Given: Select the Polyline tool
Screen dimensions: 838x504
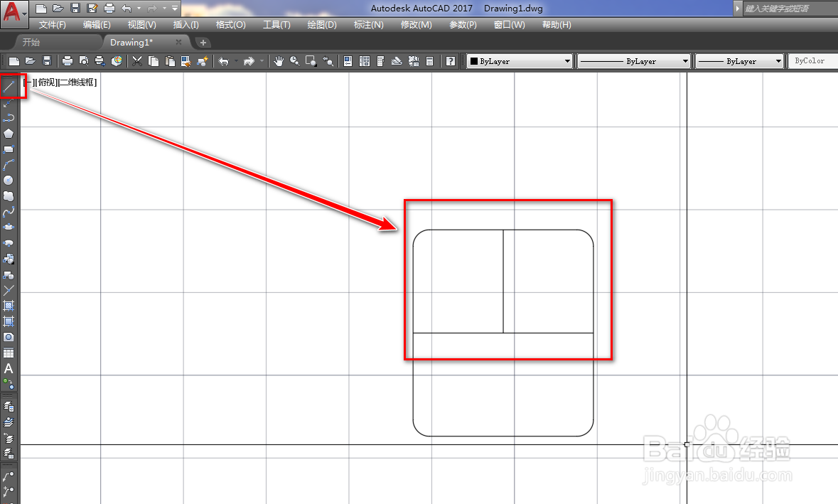Looking at the screenshot, I should (x=9, y=117).
